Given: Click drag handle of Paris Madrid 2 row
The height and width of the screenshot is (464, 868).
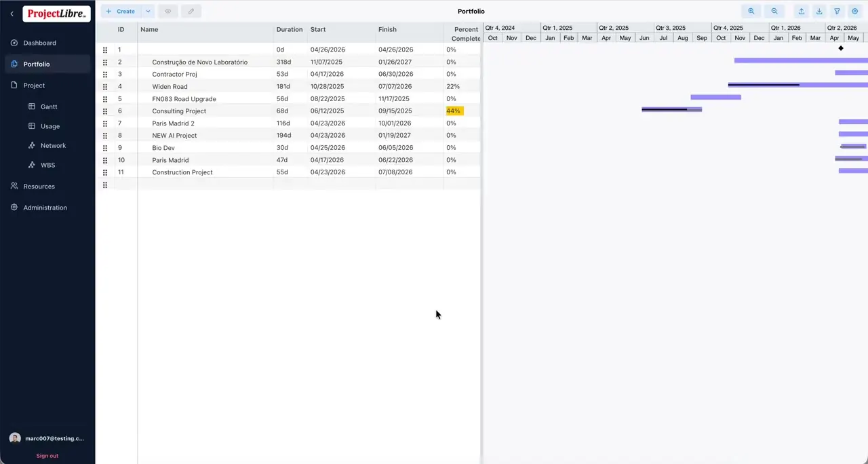Looking at the screenshot, I should 105,123.
